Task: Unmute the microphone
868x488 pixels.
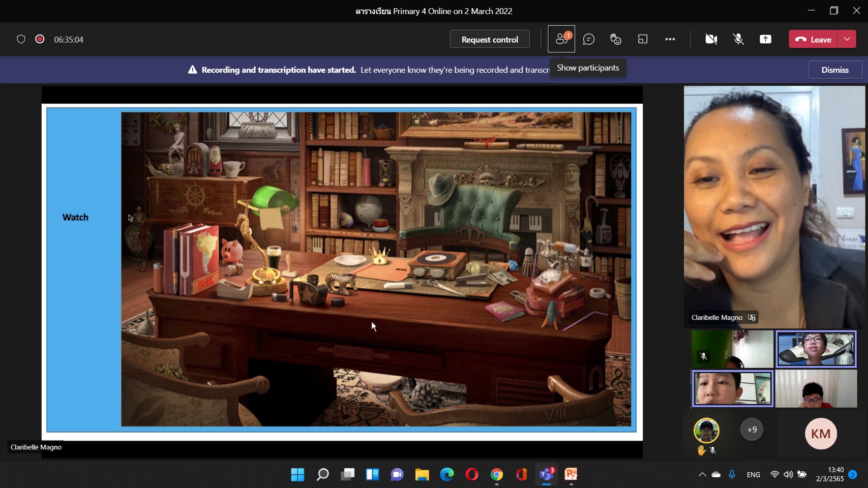Action: (738, 39)
